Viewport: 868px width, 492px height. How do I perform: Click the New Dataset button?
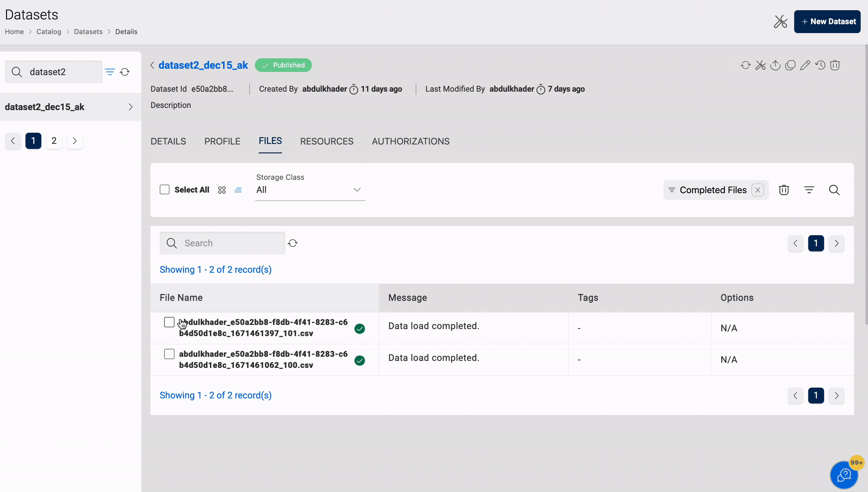click(827, 21)
